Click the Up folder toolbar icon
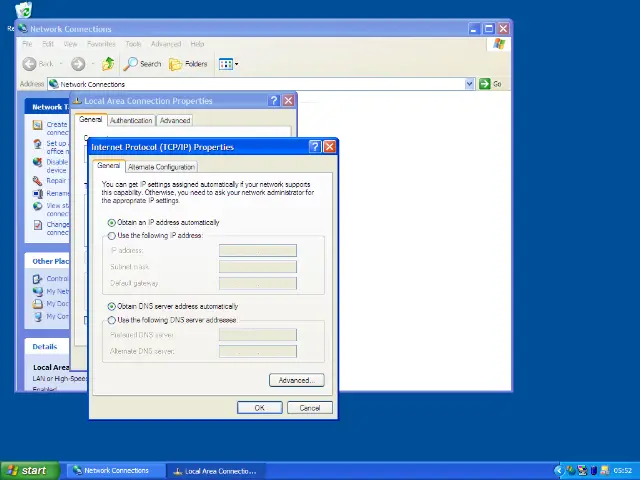This screenshot has height=480, width=640. click(108, 64)
